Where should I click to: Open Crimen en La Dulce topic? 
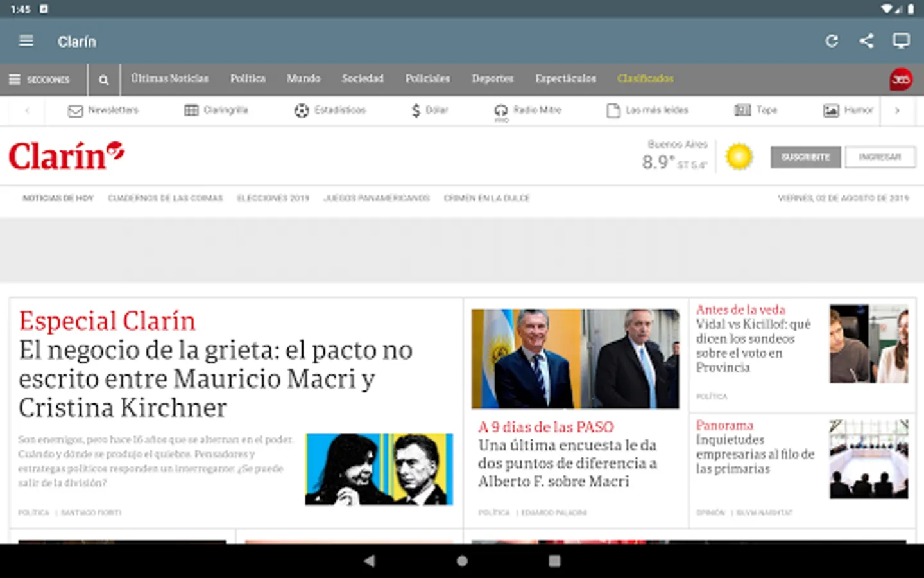486,198
